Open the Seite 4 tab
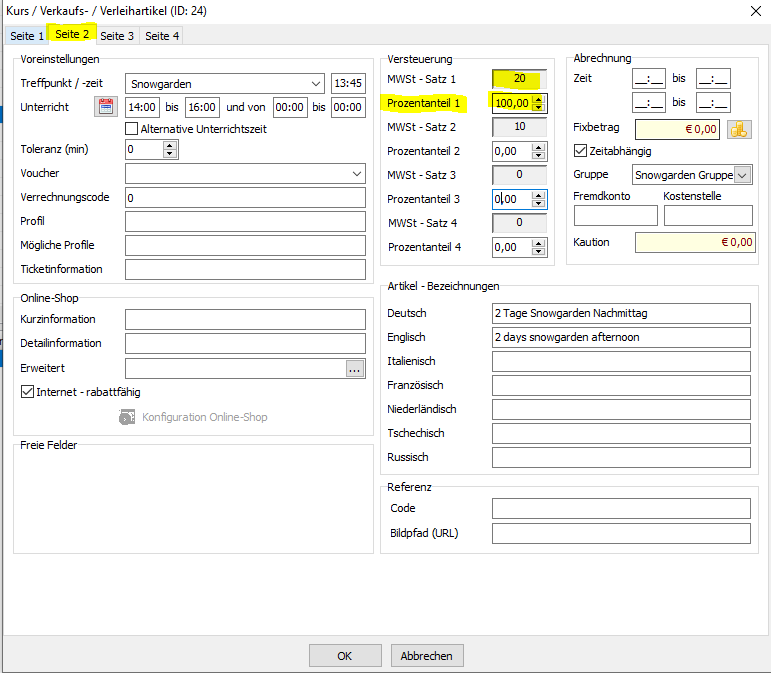The image size is (771, 673). point(162,36)
